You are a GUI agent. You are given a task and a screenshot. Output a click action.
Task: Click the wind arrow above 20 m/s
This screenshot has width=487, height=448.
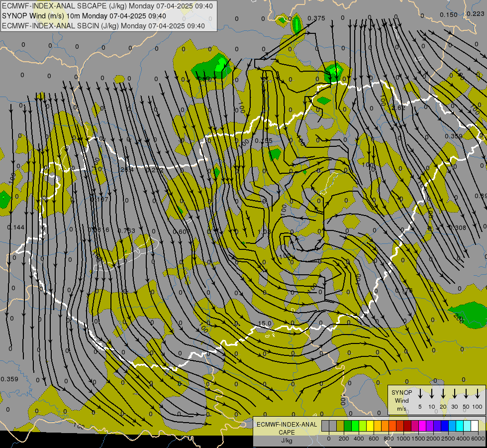443,394
